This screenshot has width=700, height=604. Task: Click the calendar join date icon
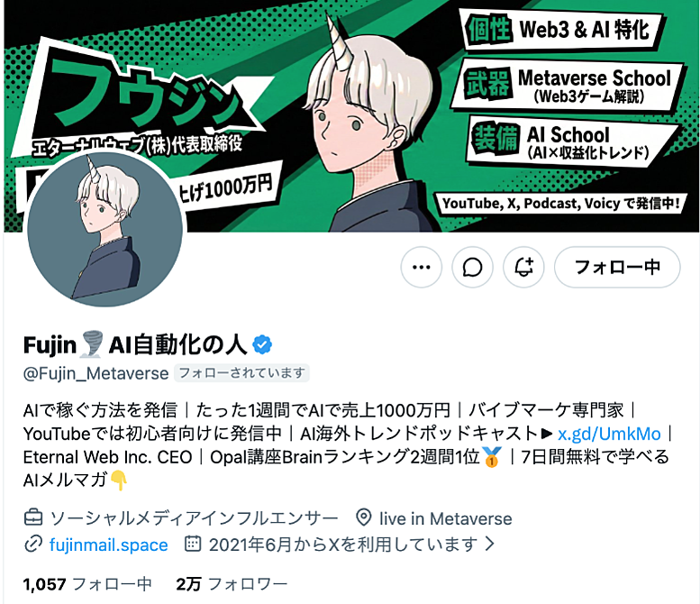[x=193, y=544]
